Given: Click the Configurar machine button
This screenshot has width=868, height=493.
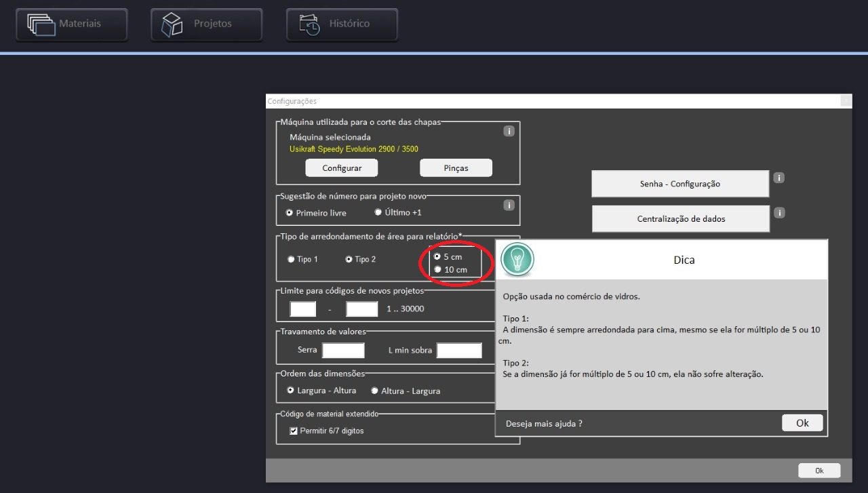Looking at the screenshot, I should (341, 168).
